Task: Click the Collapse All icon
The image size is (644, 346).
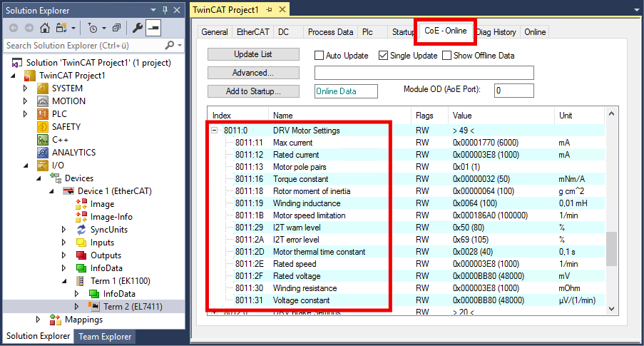Action: pos(117,28)
